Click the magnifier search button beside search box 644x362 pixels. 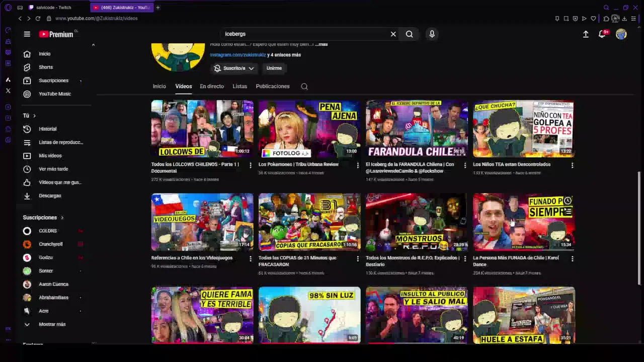[410, 34]
